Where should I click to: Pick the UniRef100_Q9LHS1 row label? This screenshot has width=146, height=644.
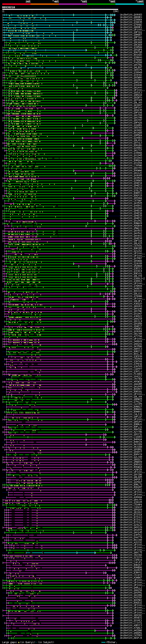click(x=131, y=140)
